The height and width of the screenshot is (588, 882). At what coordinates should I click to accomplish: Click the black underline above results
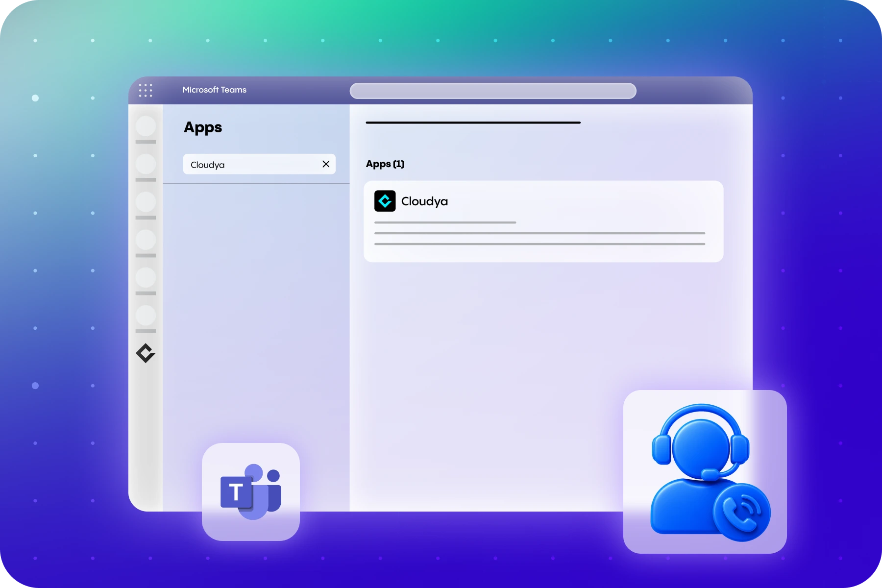click(473, 122)
